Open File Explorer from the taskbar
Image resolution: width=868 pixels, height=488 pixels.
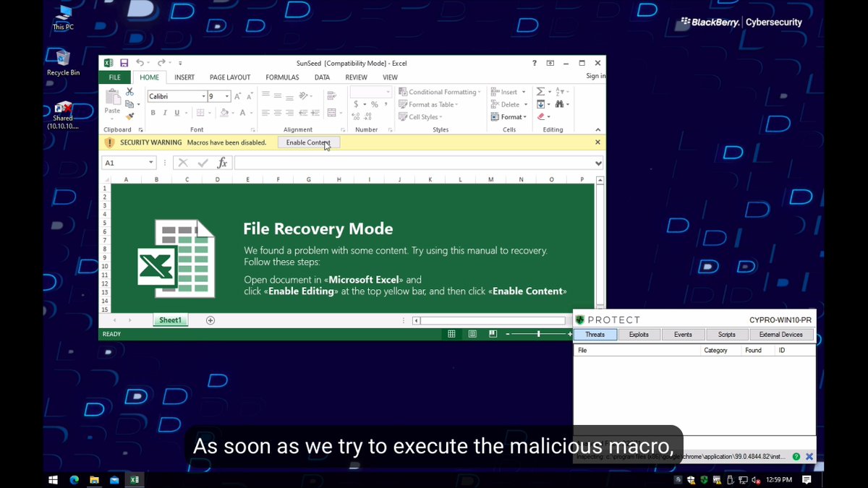point(94,479)
